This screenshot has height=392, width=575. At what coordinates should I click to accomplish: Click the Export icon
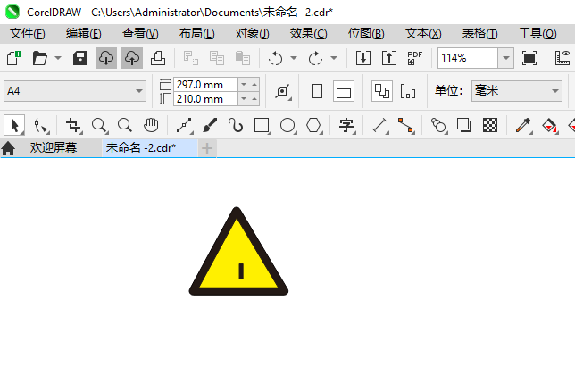click(x=389, y=58)
